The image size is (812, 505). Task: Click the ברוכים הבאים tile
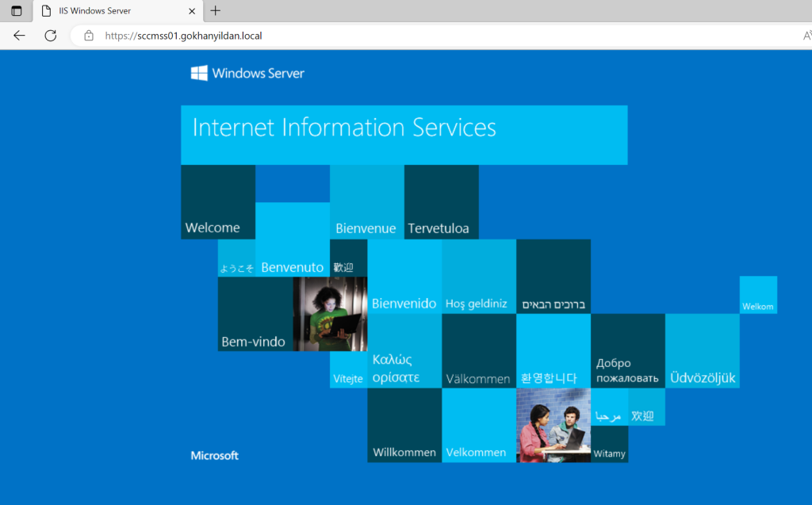(x=553, y=277)
